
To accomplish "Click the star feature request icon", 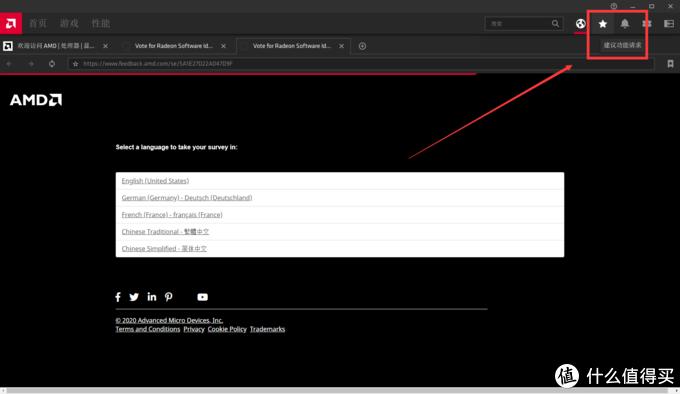I will tap(602, 24).
